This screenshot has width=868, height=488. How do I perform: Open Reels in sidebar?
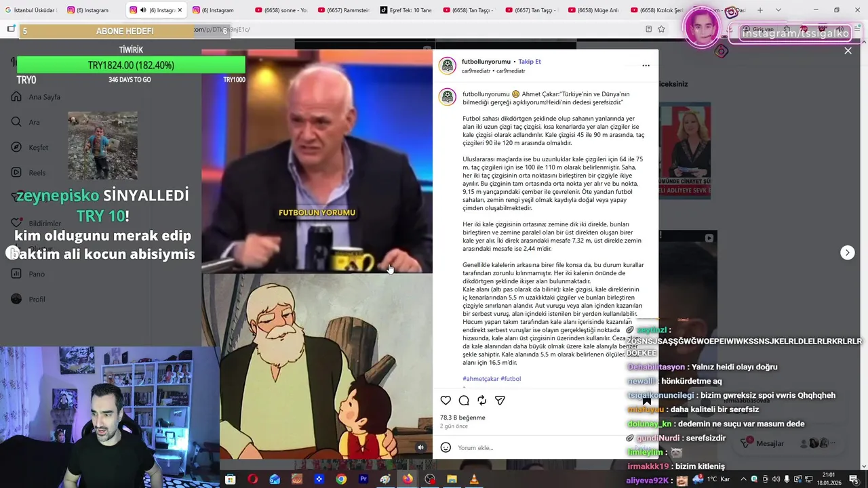pyautogui.click(x=28, y=173)
